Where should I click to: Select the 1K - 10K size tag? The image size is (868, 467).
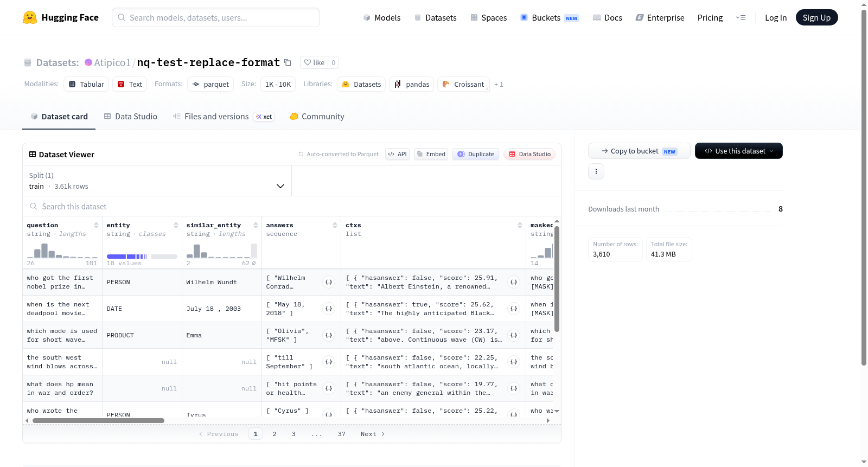278,84
